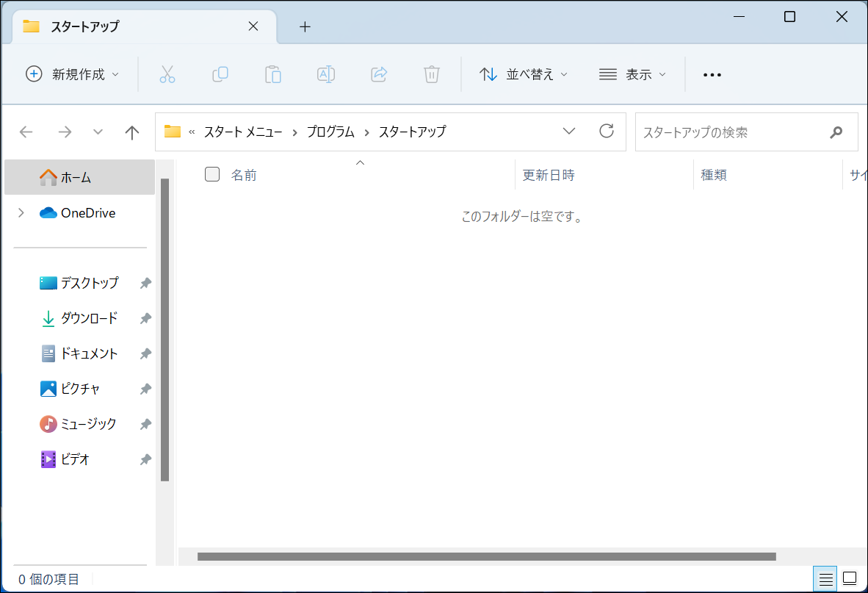Click the Rename icon in toolbar
This screenshot has width=868, height=593.
click(x=326, y=74)
